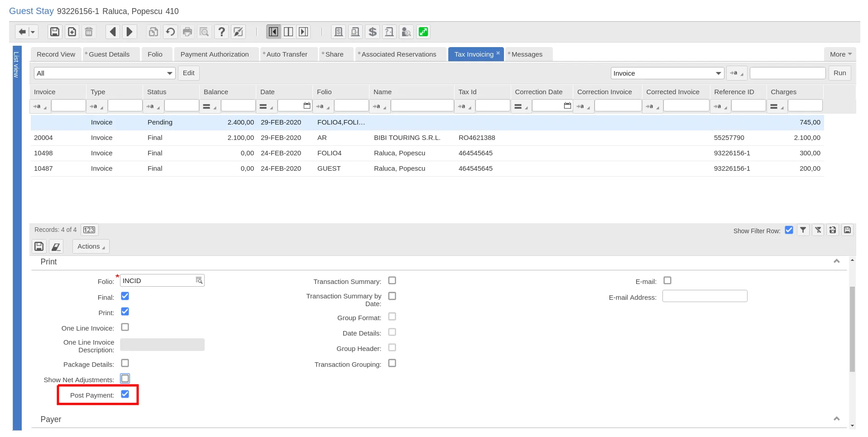This screenshot has height=437, width=868.
Task: Click the eraser clear form icon
Action: tap(56, 246)
